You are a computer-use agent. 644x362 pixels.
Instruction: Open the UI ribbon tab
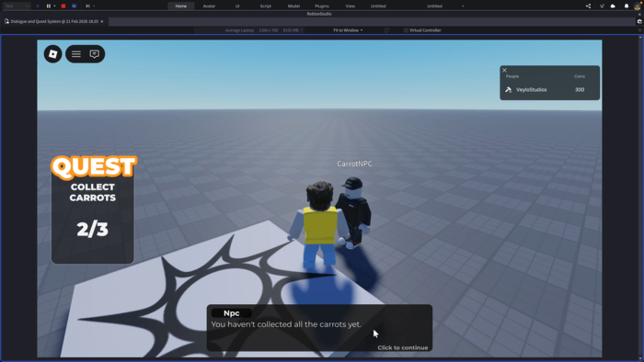coord(237,6)
